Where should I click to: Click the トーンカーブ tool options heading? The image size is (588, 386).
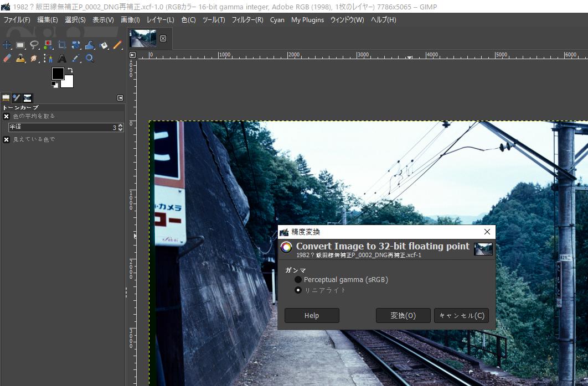click(x=20, y=107)
